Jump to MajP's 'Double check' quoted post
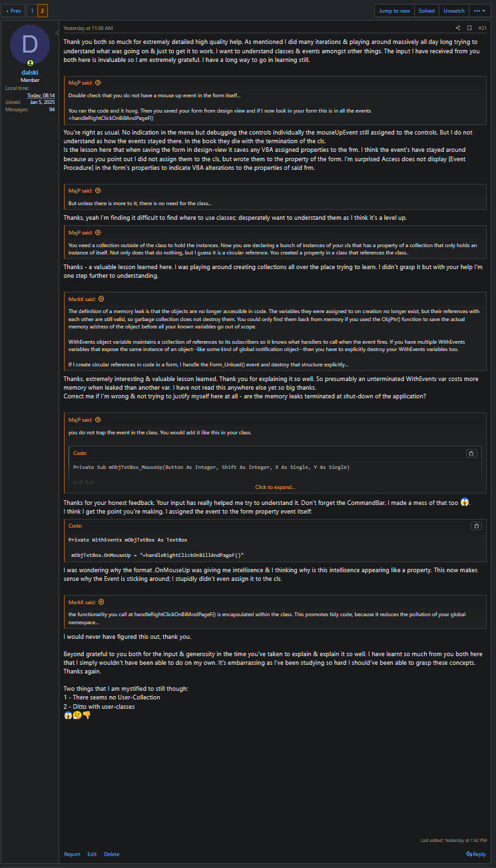Image resolution: width=496 pixels, height=868 pixels. click(98, 83)
